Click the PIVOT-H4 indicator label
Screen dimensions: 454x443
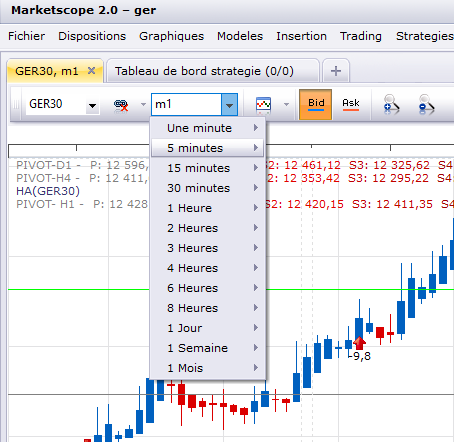click(x=44, y=178)
